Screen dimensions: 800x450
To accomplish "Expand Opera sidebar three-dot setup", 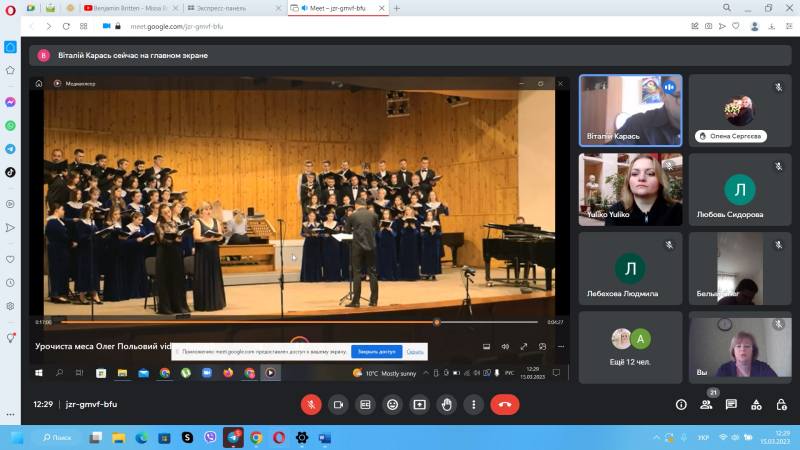I will pyautogui.click(x=10, y=414).
